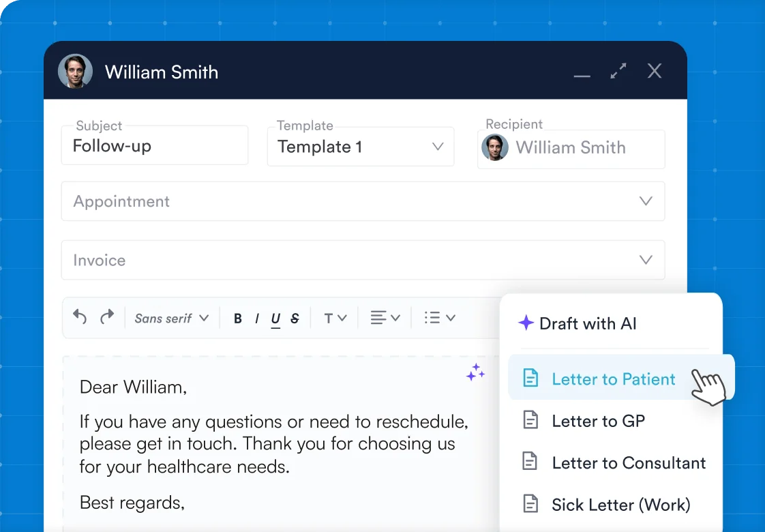This screenshot has height=532, width=765.
Task: Click the Subject field containing Follow-up
Action: (x=155, y=145)
